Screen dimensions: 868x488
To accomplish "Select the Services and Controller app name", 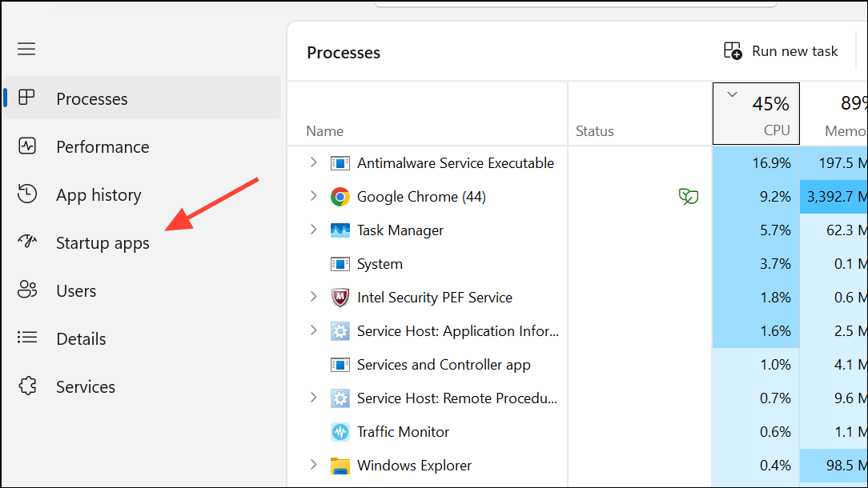I will coord(444,365).
